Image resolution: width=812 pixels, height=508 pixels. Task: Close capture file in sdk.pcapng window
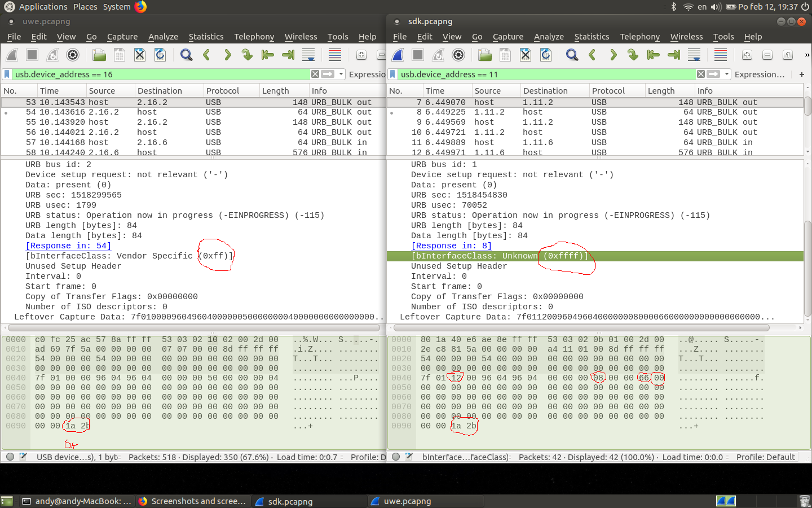[526, 55]
